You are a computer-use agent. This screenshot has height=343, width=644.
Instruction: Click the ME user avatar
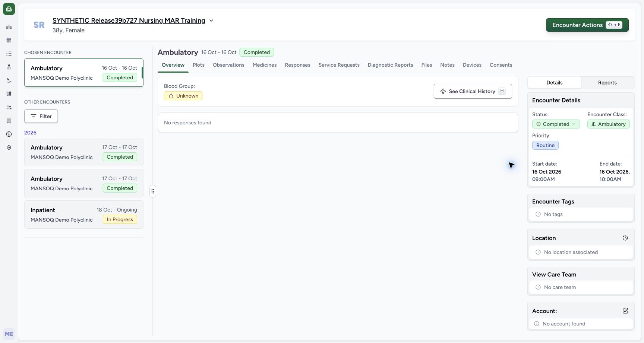click(9, 334)
